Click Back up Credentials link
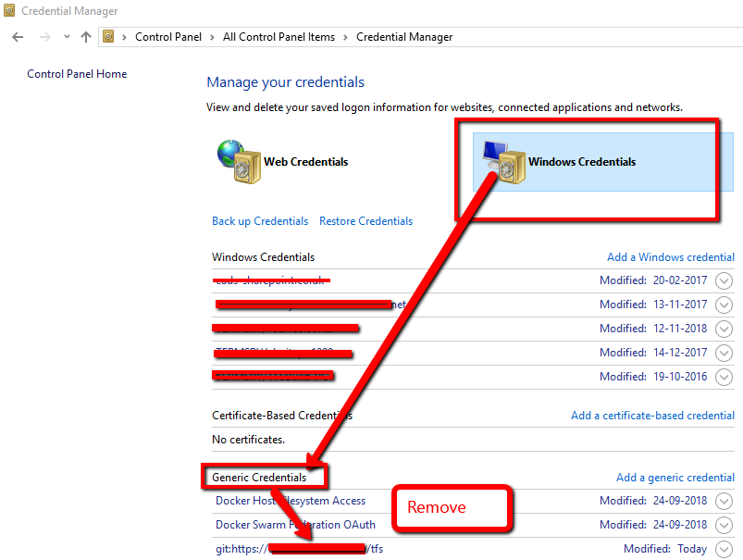743x560 pixels. pyautogui.click(x=260, y=221)
